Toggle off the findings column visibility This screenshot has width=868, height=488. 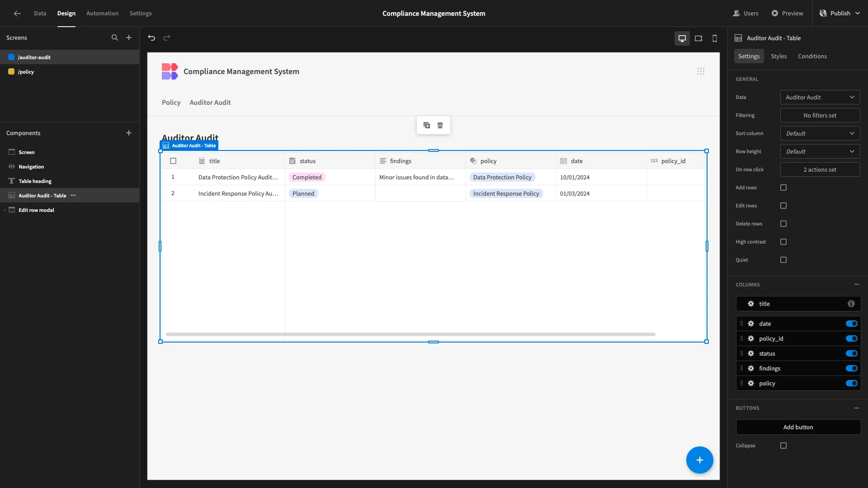pos(852,368)
